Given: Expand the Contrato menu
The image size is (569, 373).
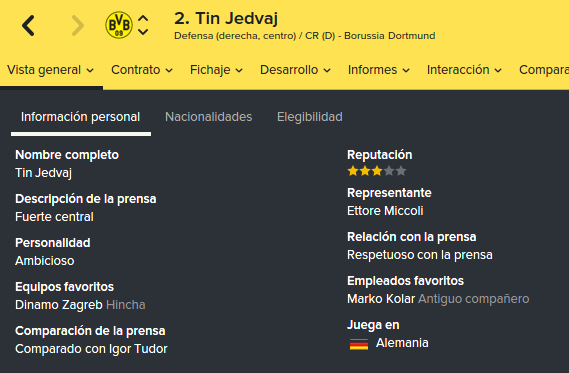Looking at the screenshot, I should (x=142, y=70).
